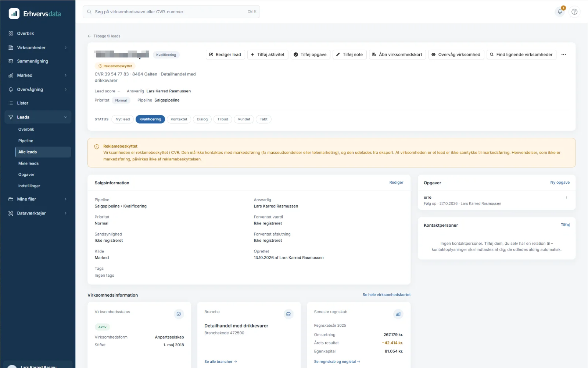Click the Seneste regnskab chart icon

398,314
